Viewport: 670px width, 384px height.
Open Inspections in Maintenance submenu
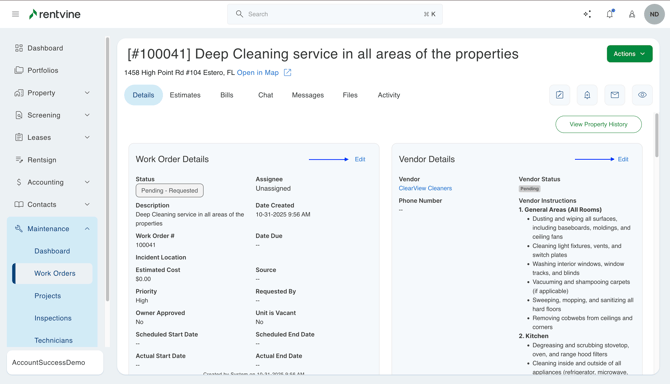(x=53, y=318)
